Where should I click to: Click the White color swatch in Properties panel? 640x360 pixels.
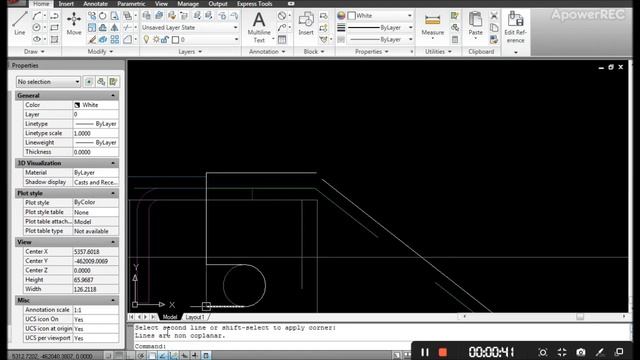(x=352, y=16)
